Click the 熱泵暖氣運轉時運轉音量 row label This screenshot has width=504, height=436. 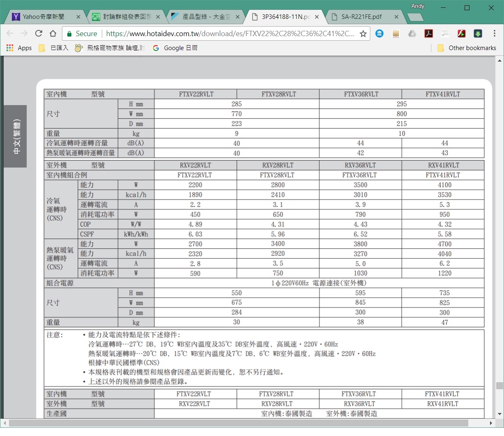click(x=80, y=153)
